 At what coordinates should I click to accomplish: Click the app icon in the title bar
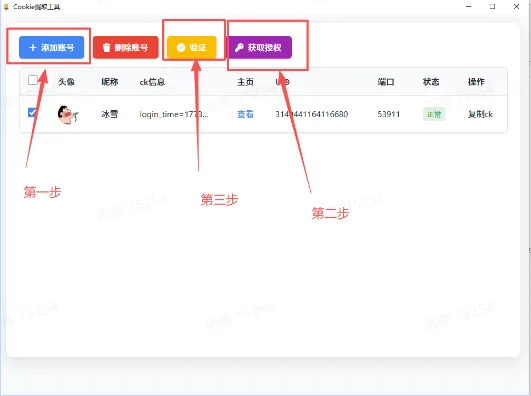click(6, 7)
